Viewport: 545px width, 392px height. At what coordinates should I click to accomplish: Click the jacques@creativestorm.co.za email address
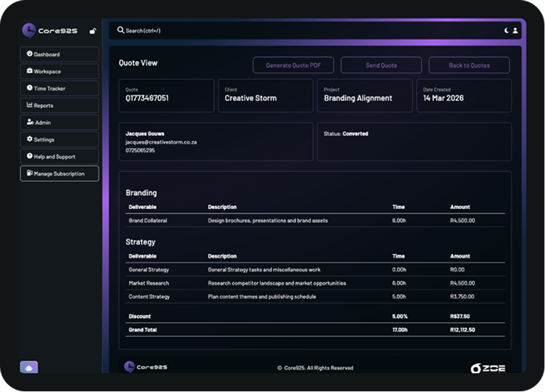point(160,142)
